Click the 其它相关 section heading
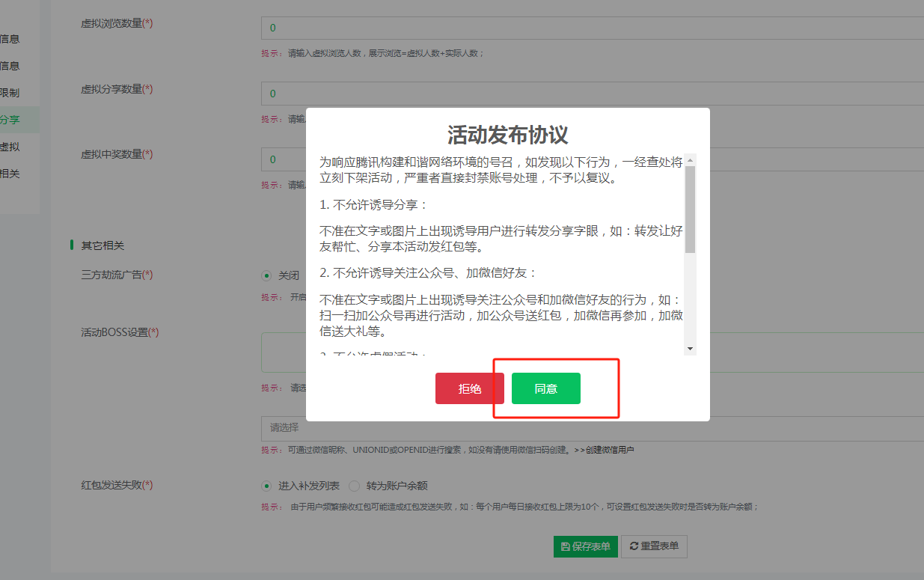The width and height of the screenshot is (924, 580). click(x=103, y=245)
